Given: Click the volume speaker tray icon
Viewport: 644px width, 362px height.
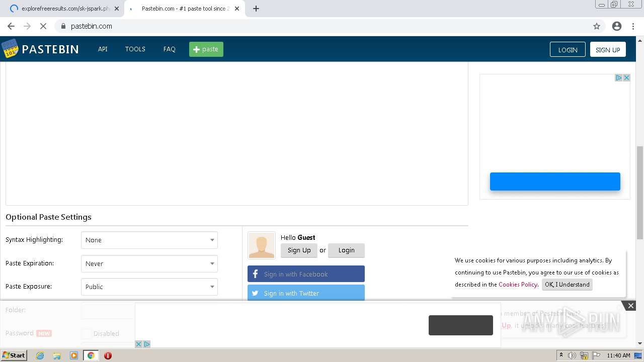Looking at the screenshot, I should click(573, 355).
